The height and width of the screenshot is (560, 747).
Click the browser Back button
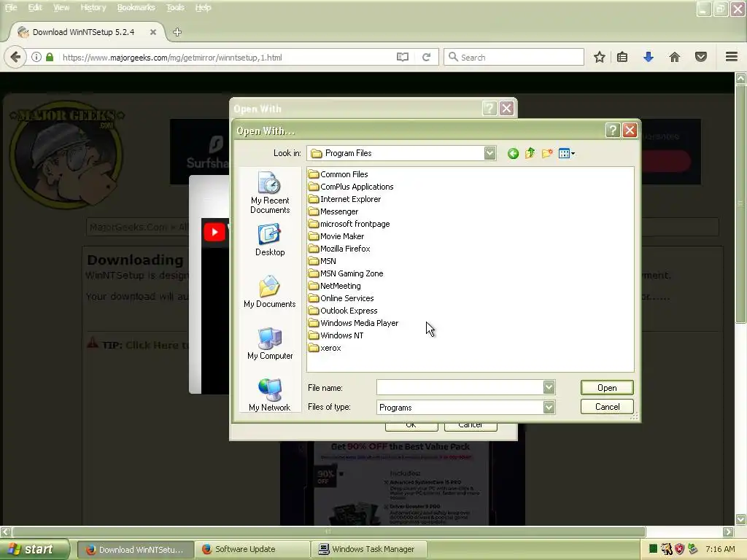pyautogui.click(x=15, y=57)
